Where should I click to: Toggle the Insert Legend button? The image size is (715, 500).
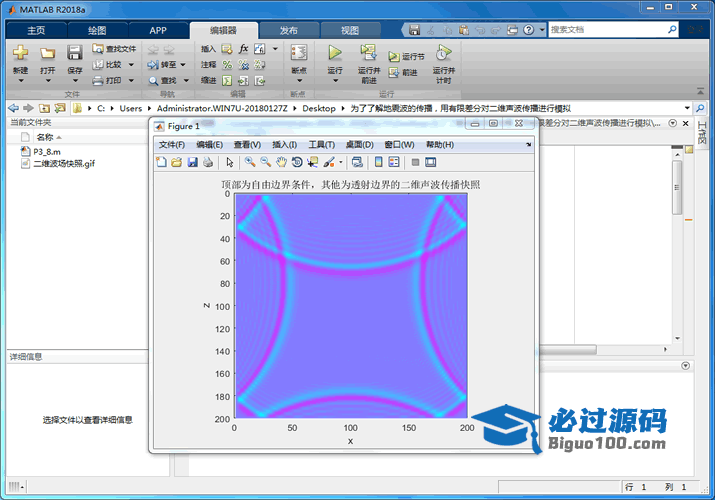click(394, 162)
